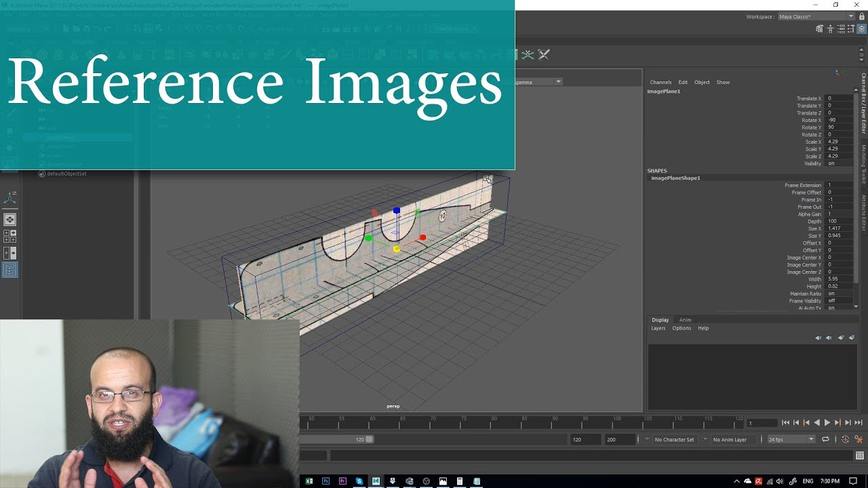
Task: Open the Edit menu in Channel Box
Action: (x=683, y=82)
